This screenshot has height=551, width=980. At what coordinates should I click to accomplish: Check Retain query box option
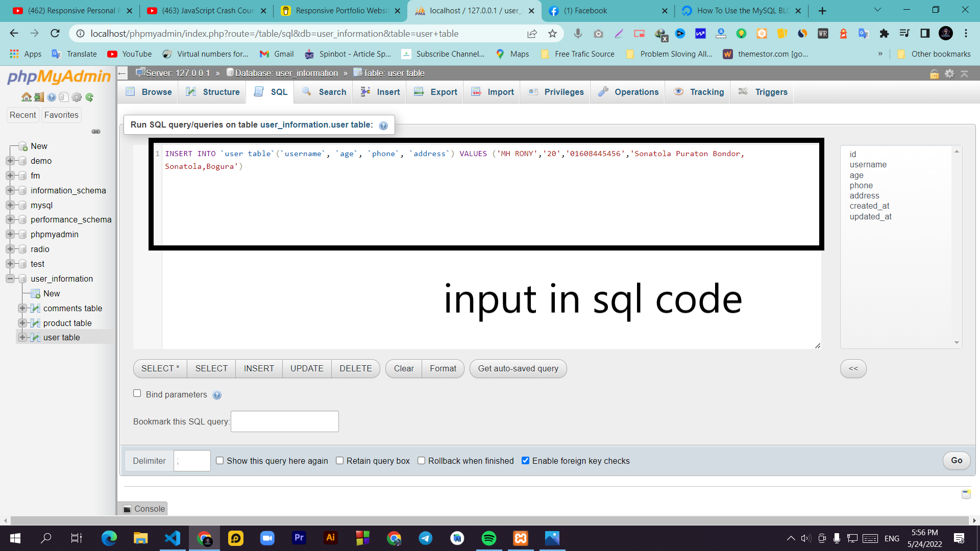click(339, 461)
